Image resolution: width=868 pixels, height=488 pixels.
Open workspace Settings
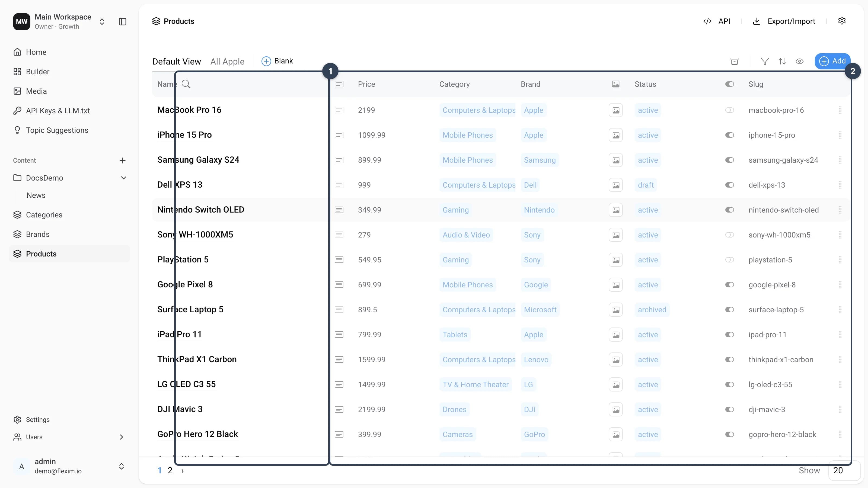pos(31,420)
